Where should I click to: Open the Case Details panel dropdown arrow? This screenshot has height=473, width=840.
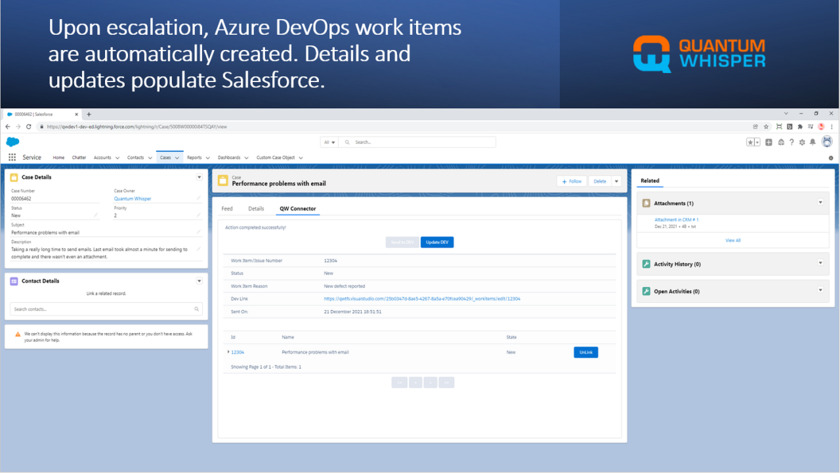point(199,177)
